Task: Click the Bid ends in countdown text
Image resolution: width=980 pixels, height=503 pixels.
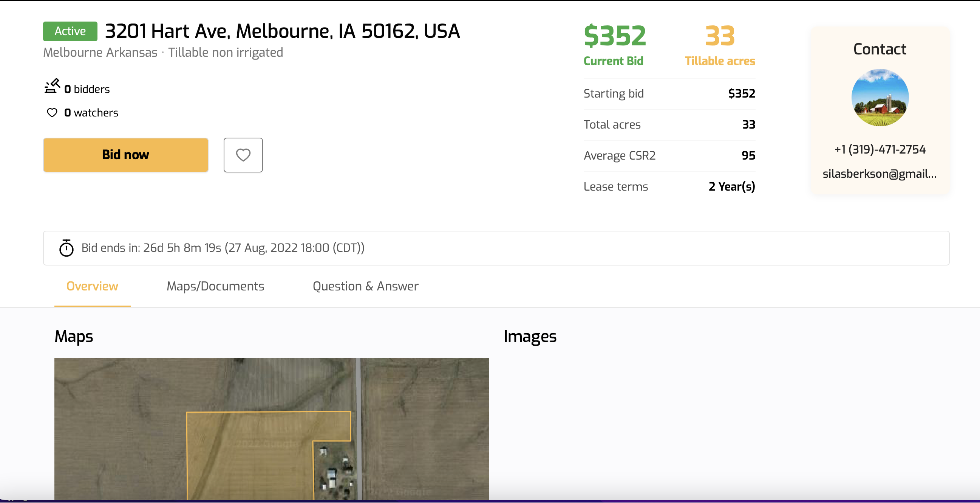Action: click(223, 248)
